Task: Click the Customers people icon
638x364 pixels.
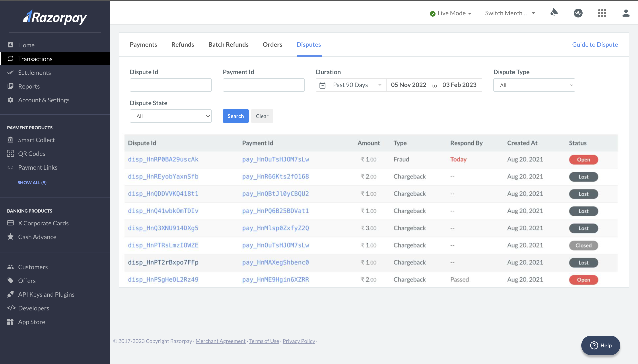Action: coord(10,267)
